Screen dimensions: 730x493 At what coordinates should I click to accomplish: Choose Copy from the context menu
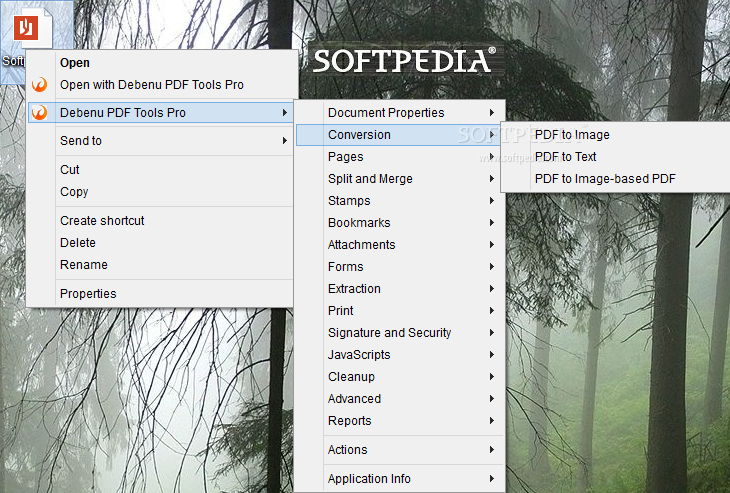point(161,191)
